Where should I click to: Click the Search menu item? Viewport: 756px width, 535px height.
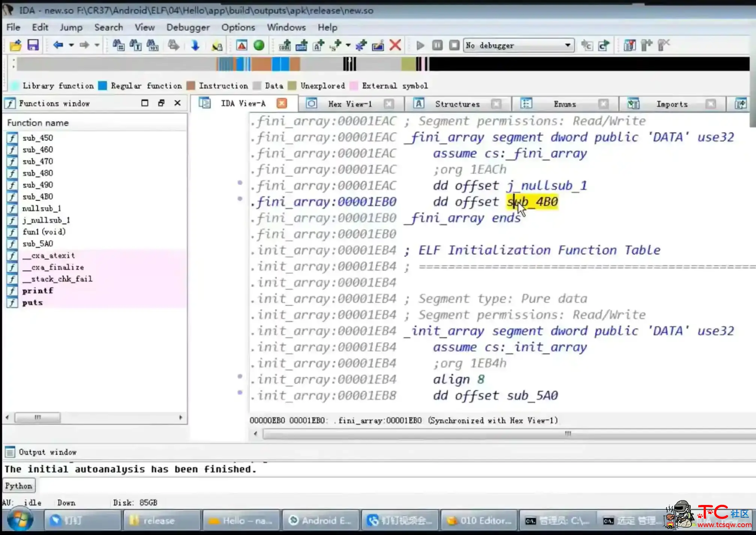point(108,27)
